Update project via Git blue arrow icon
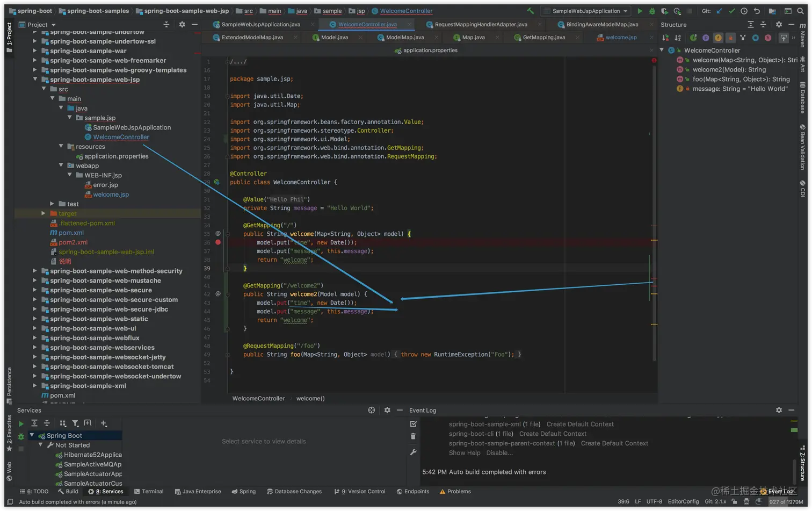Image resolution: width=812 pixels, height=511 pixels. [719, 11]
